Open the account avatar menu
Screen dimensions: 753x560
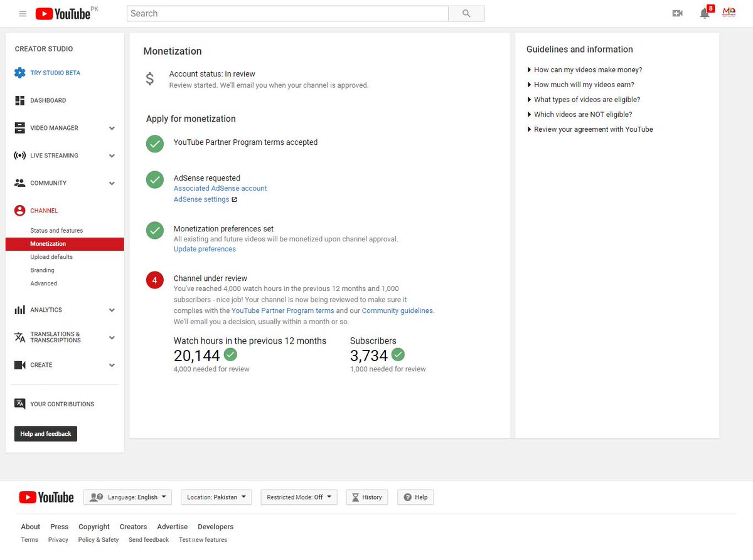click(729, 13)
